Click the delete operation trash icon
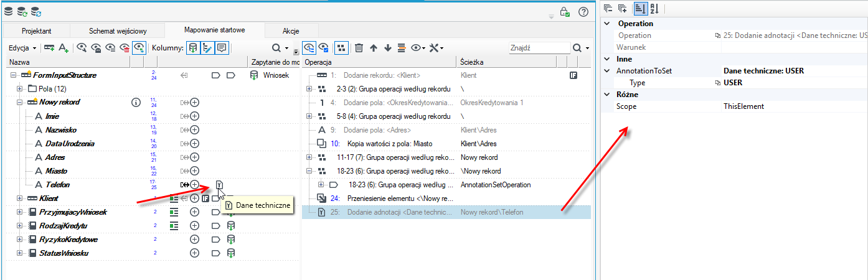Image resolution: width=868 pixels, height=280 pixels. coord(359,48)
